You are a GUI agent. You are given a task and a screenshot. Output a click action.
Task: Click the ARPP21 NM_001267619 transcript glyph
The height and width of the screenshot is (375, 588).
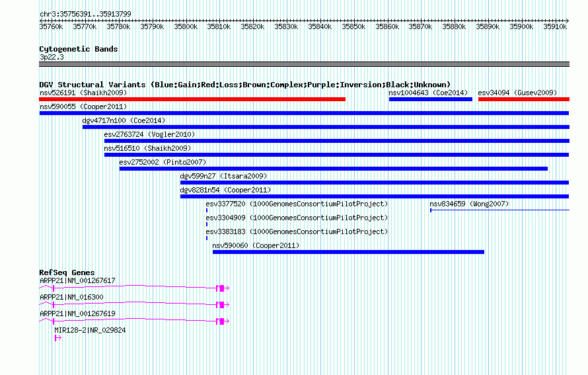click(x=134, y=321)
